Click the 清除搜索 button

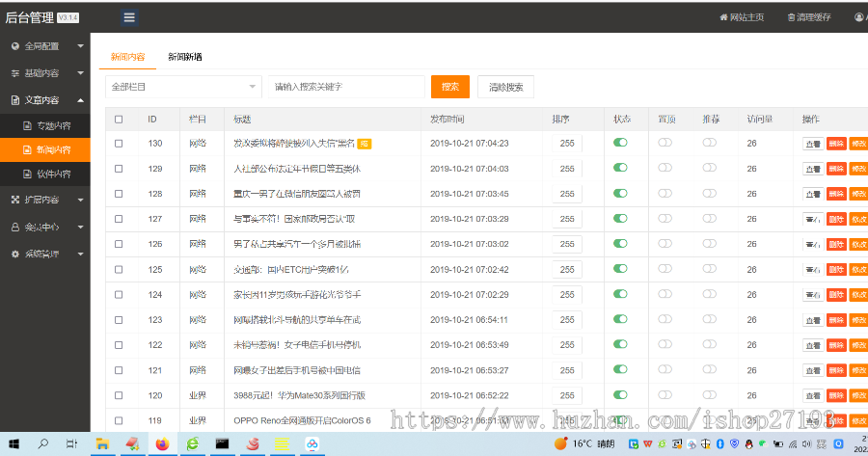point(506,87)
